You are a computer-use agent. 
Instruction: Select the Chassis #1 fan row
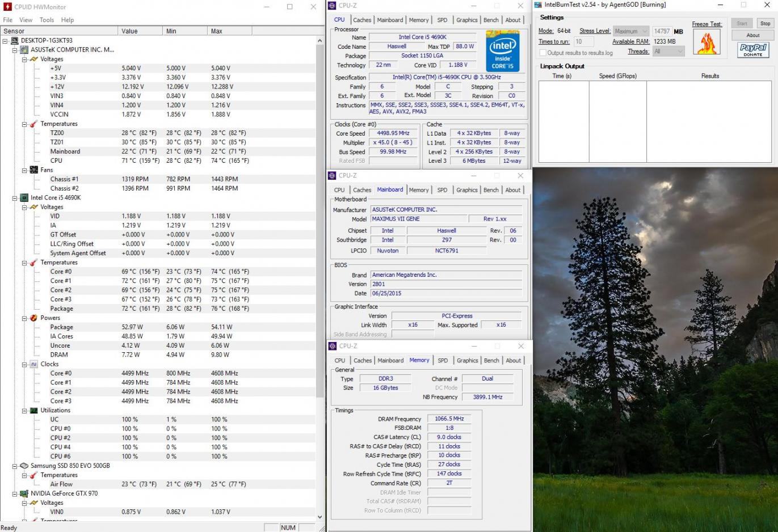(158, 179)
